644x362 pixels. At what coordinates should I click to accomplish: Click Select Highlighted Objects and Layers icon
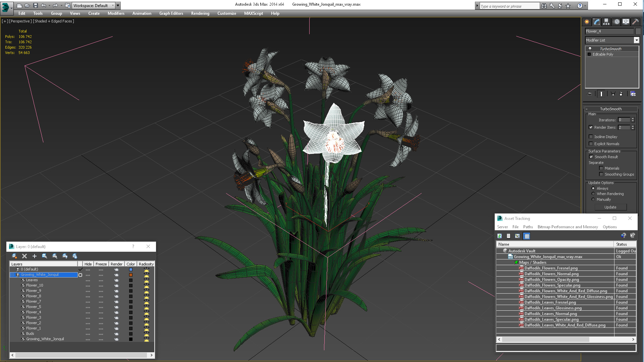[x=44, y=256]
